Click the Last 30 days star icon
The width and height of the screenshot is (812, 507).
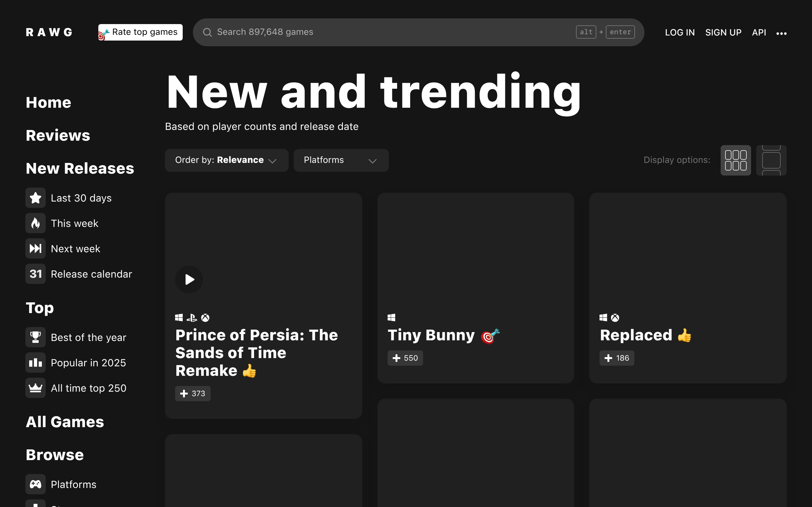coord(35,198)
